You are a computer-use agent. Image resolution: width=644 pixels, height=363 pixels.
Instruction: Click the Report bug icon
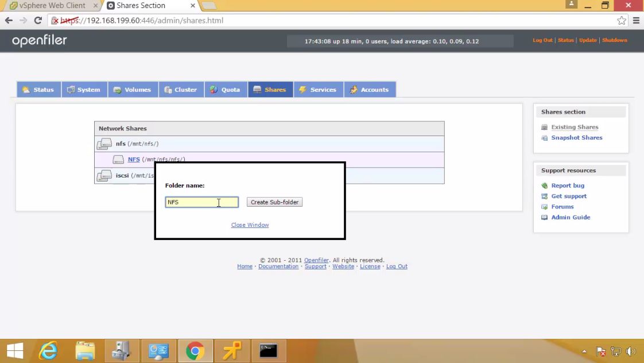544,186
